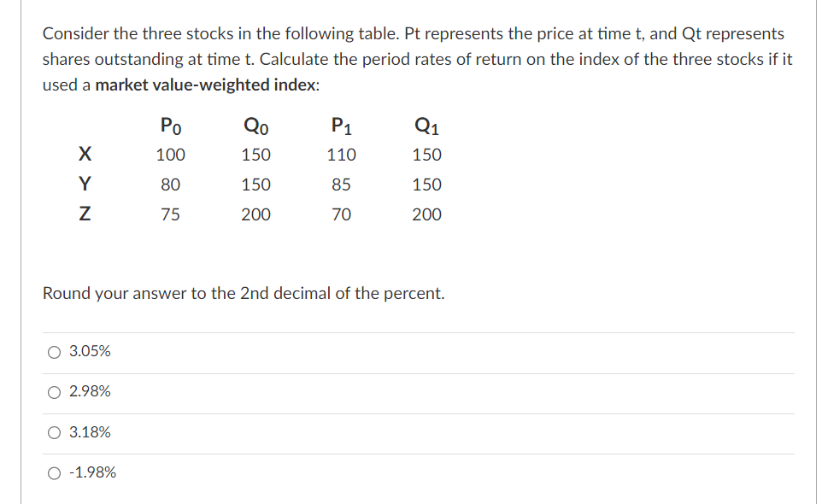This screenshot has width=822, height=504.
Task: Click the value 200 under Q1
Action: (427, 214)
